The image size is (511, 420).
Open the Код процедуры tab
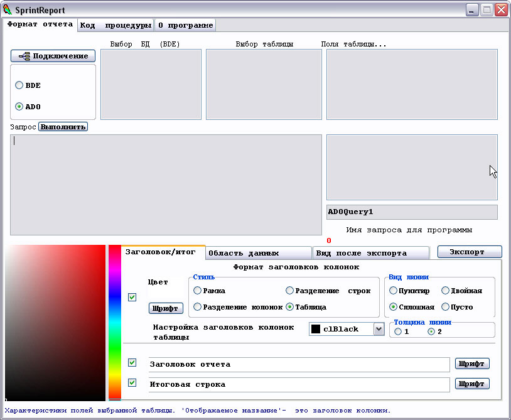tap(116, 25)
